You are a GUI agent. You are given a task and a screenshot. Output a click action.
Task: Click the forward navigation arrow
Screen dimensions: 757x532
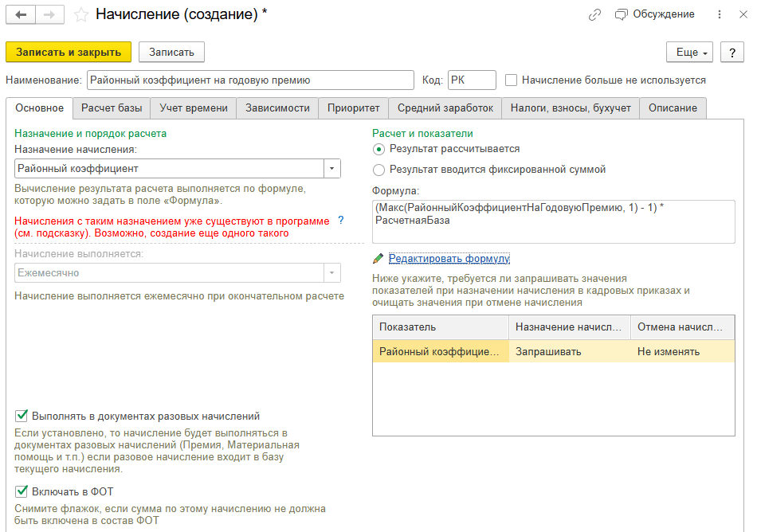(x=49, y=14)
